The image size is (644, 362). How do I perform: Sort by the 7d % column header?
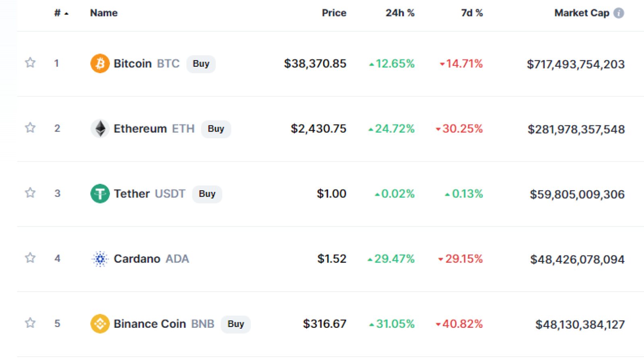472,13
